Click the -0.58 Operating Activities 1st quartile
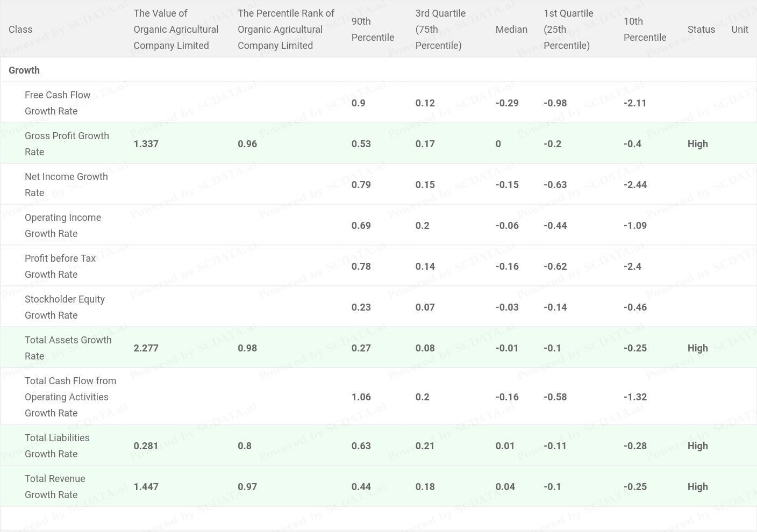This screenshot has width=757, height=532. (555, 397)
